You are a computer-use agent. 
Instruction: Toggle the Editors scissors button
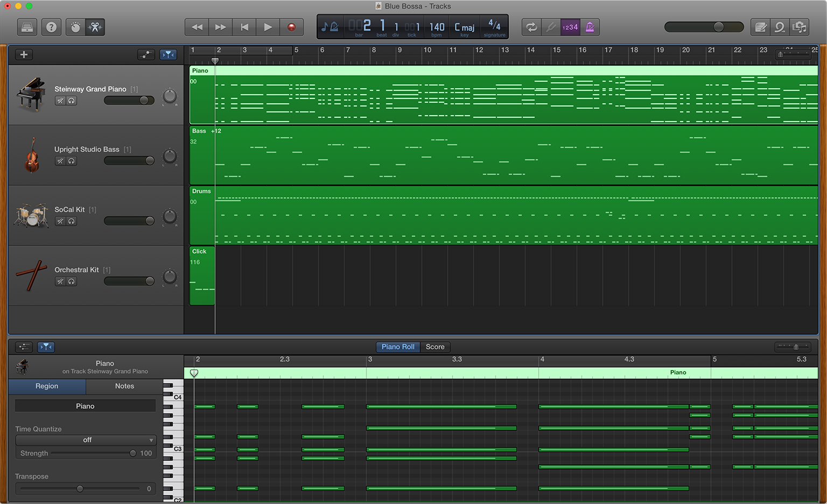[95, 27]
